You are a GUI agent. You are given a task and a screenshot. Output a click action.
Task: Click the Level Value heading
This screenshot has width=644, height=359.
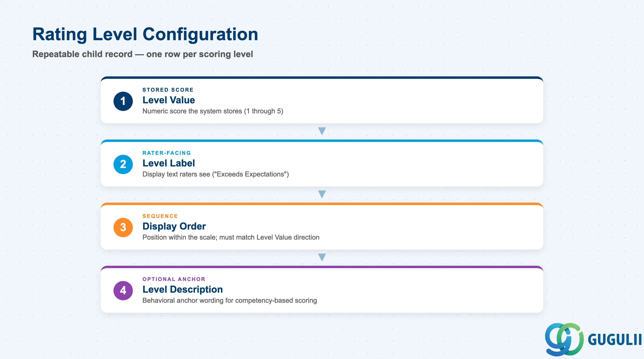(169, 100)
